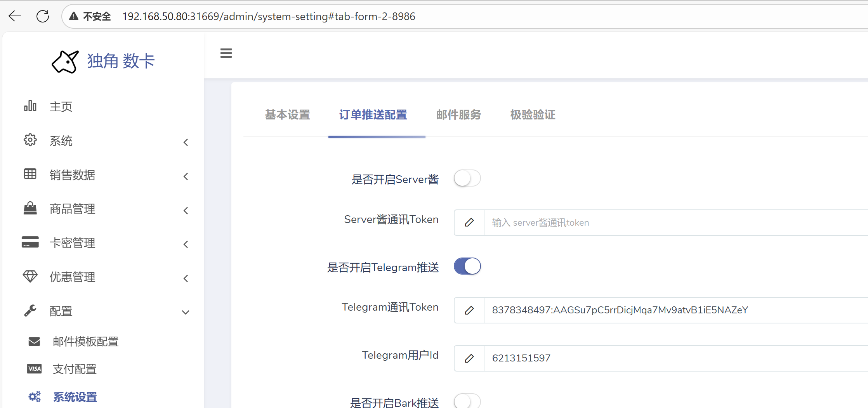Open the 系统设置 sidebar link
The width and height of the screenshot is (868, 408).
(x=75, y=397)
